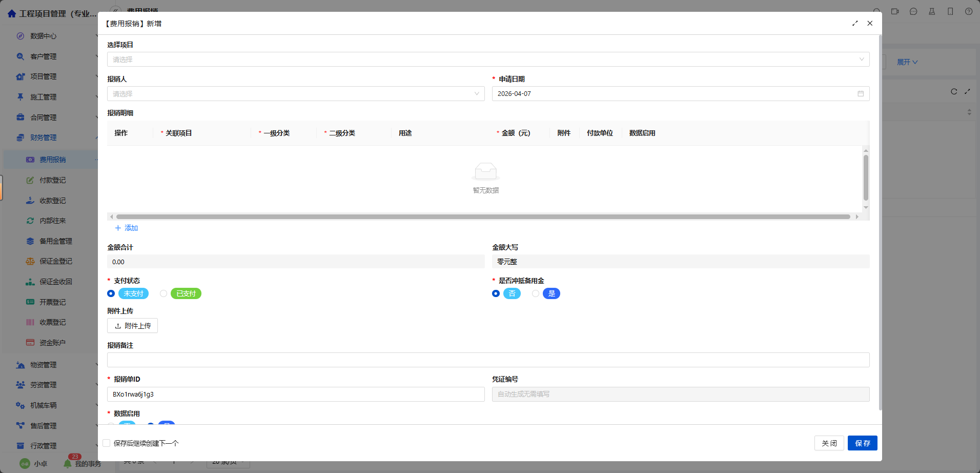980x473 pixels.
Task: Check 保存后继续创建下一个 checkbox
Action: (x=107, y=443)
